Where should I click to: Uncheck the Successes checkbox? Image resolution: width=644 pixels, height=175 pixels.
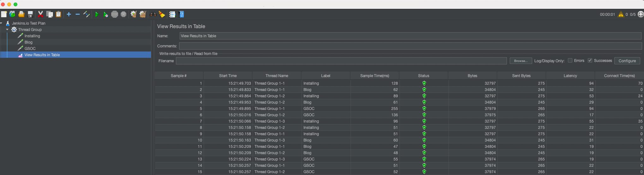590,60
